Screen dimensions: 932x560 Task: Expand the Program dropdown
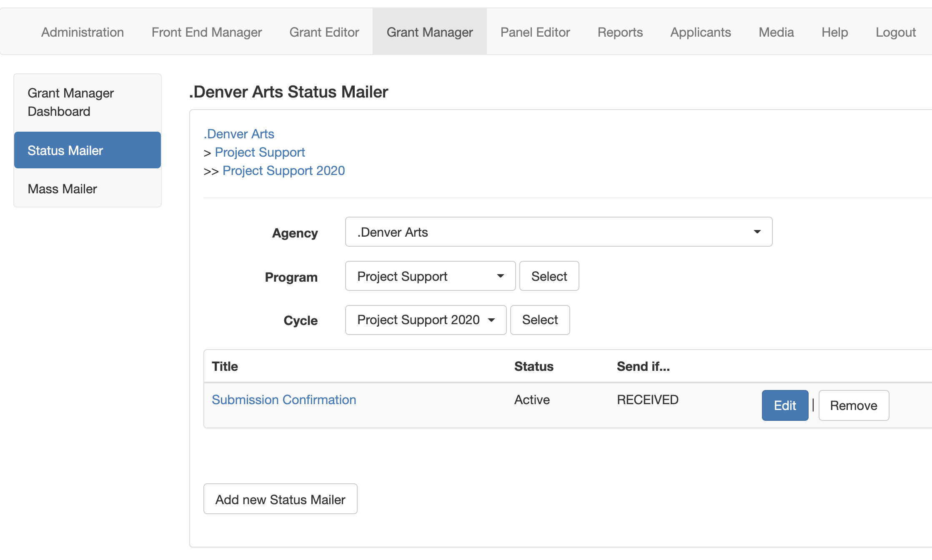(430, 276)
